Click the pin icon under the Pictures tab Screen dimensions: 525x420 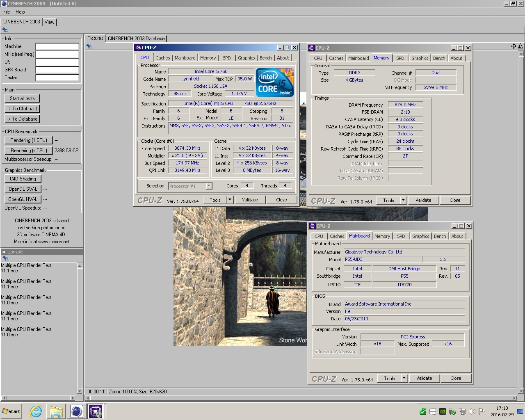tap(89, 46)
